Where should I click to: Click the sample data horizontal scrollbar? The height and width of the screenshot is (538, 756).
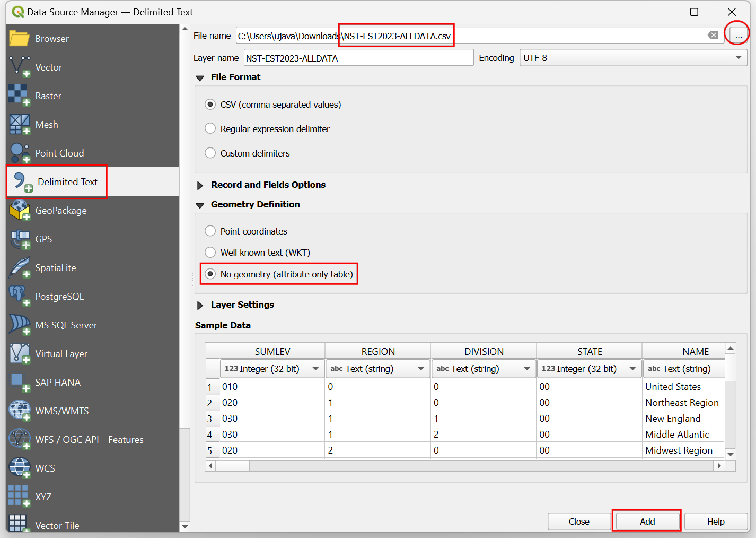[x=477, y=466]
